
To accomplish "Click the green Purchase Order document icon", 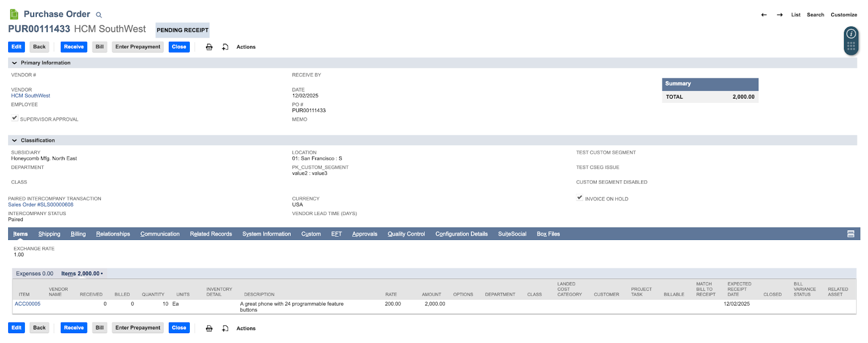I will pos(14,14).
